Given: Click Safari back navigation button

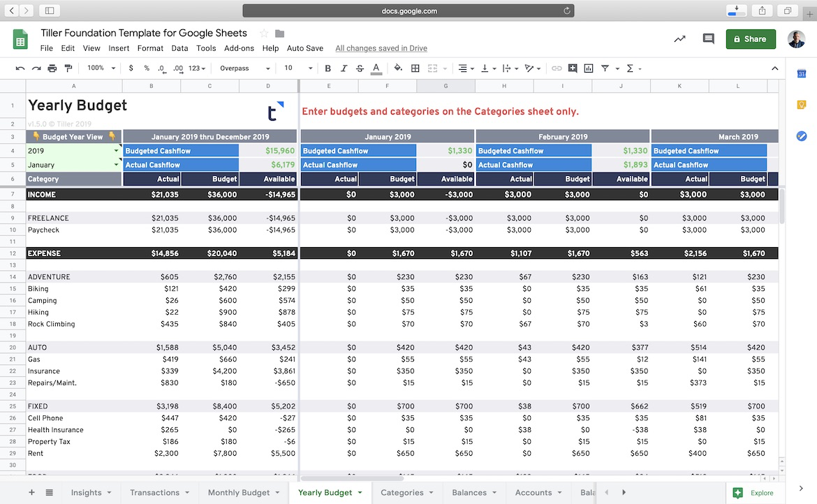Looking at the screenshot, I should tap(11, 10).
